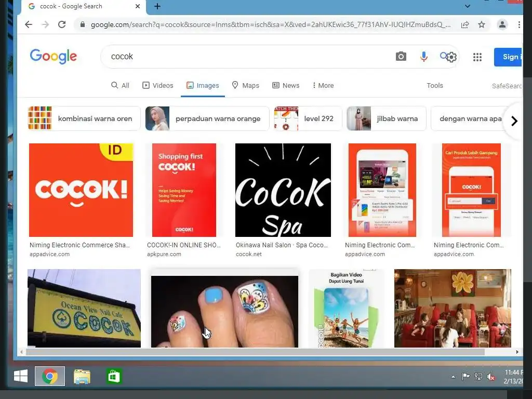Viewport: 532px width, 399px height.
Task: Select the perpaduan warna orange chip
Action: (207, 118)
